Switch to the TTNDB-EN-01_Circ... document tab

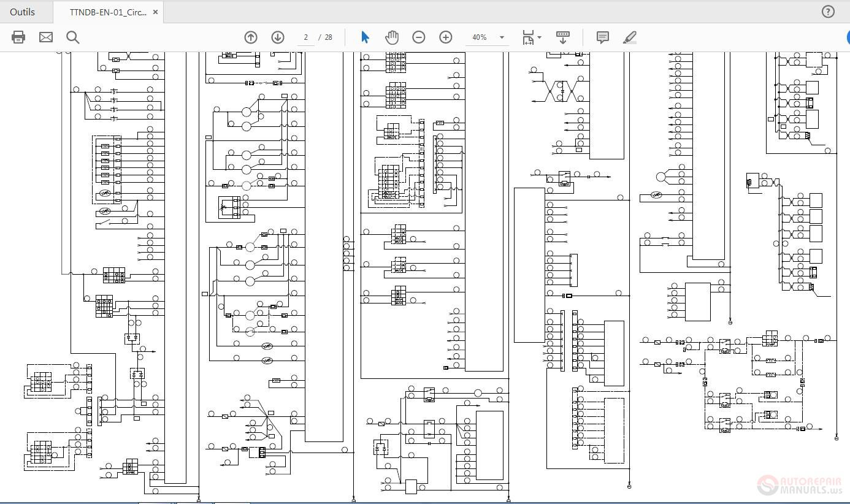point(107,12)
